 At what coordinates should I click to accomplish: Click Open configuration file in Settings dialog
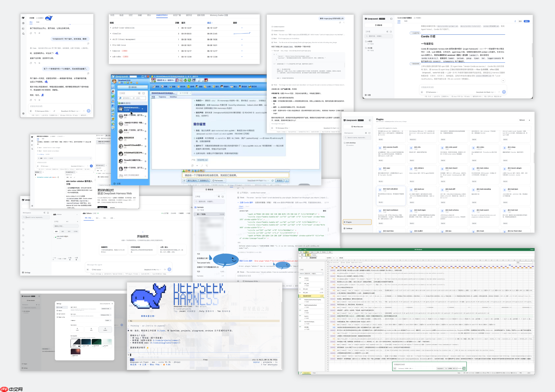coord(105,304)
